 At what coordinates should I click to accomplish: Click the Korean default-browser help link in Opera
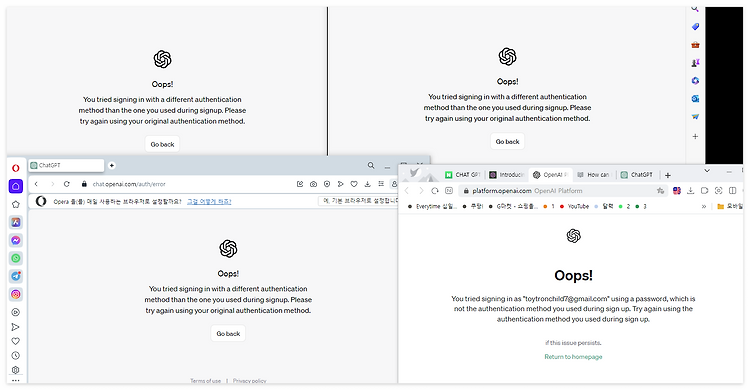[x=209, y=201]
